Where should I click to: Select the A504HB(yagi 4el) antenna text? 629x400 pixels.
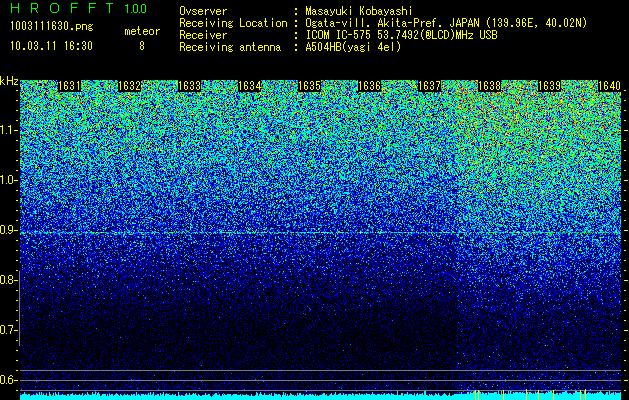(353, 47)
